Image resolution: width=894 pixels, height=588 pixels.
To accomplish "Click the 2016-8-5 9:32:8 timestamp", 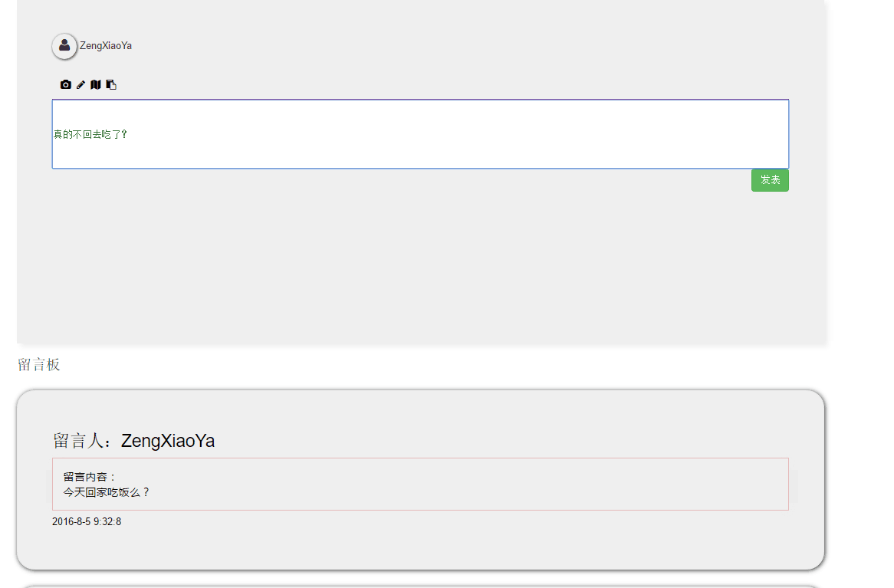I will (x=87, y=522).
